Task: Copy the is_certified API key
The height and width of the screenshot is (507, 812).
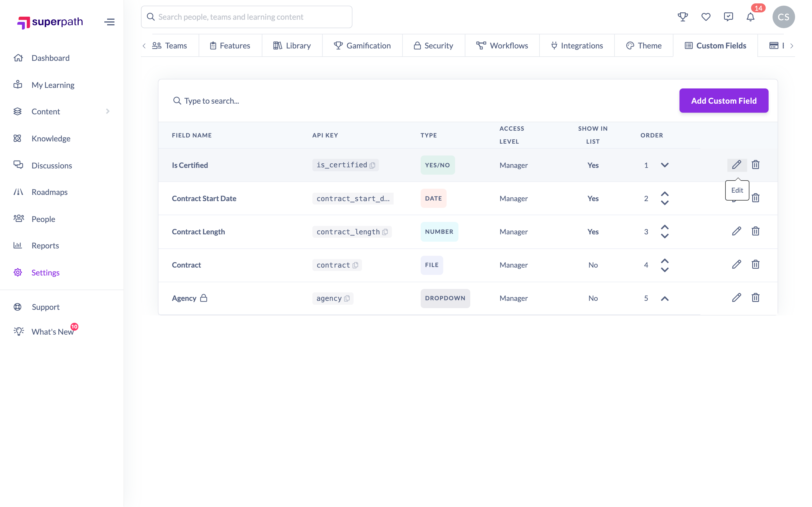Action: point(372,165)
